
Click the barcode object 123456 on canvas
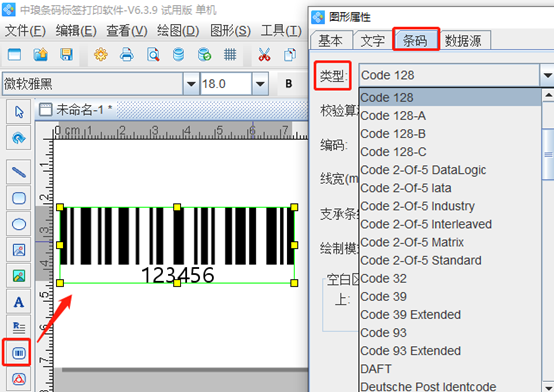(x=177, y=245)
